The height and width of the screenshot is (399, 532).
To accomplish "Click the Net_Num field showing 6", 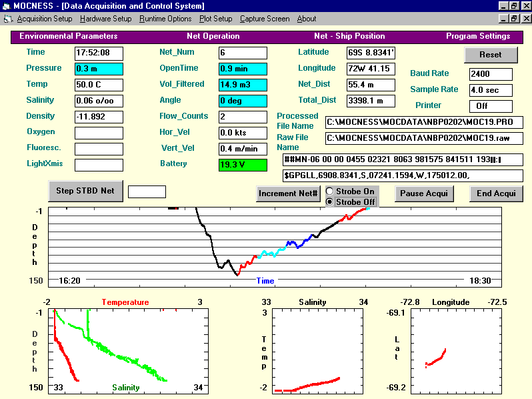I will point(243,53).
